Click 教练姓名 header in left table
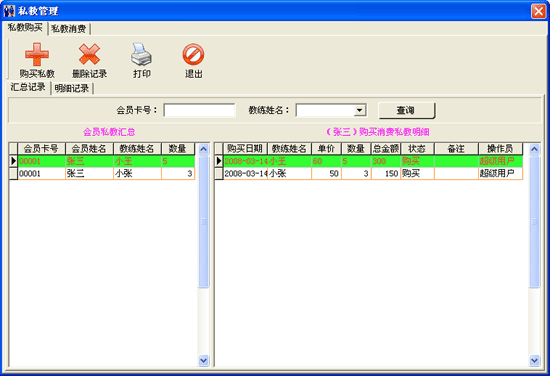 pyautogui.click(x=137, y=149)
